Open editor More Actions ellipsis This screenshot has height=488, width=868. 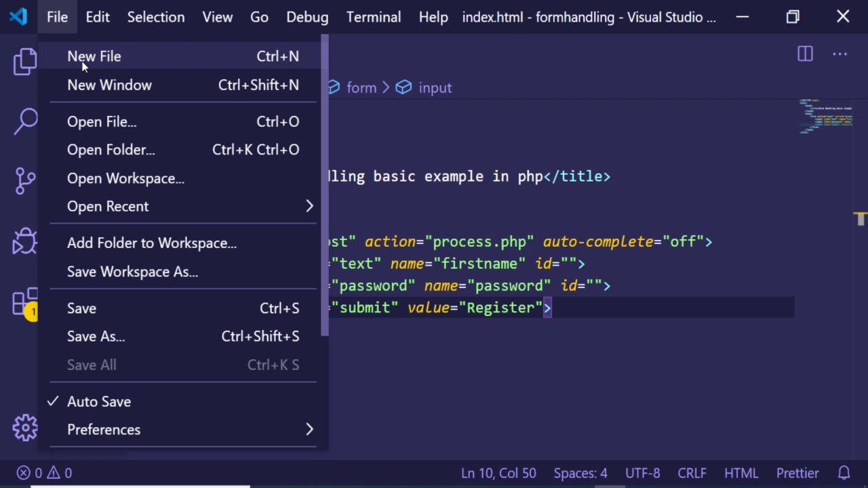pyautogui.click(x=840, y=54)
